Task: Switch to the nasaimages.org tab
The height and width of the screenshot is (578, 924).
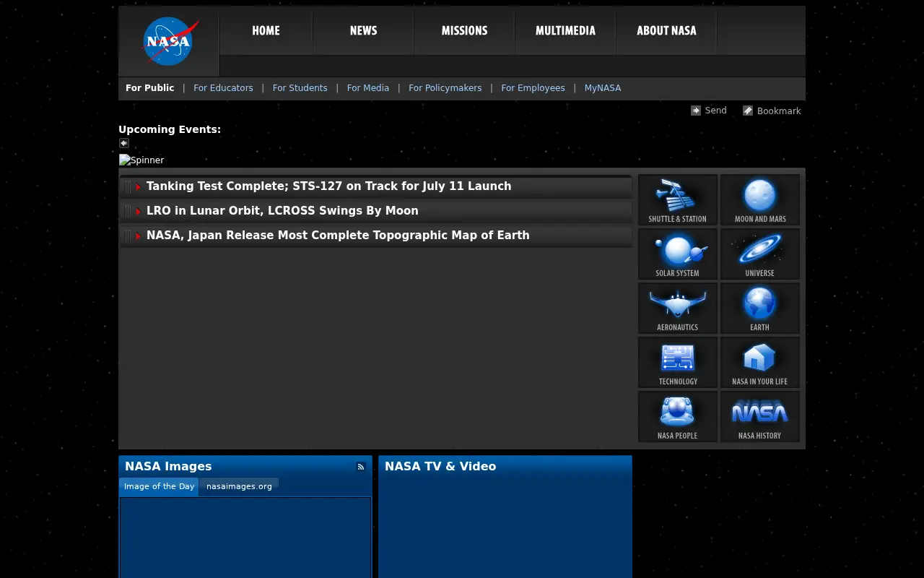Action: (x=239, y=486)
